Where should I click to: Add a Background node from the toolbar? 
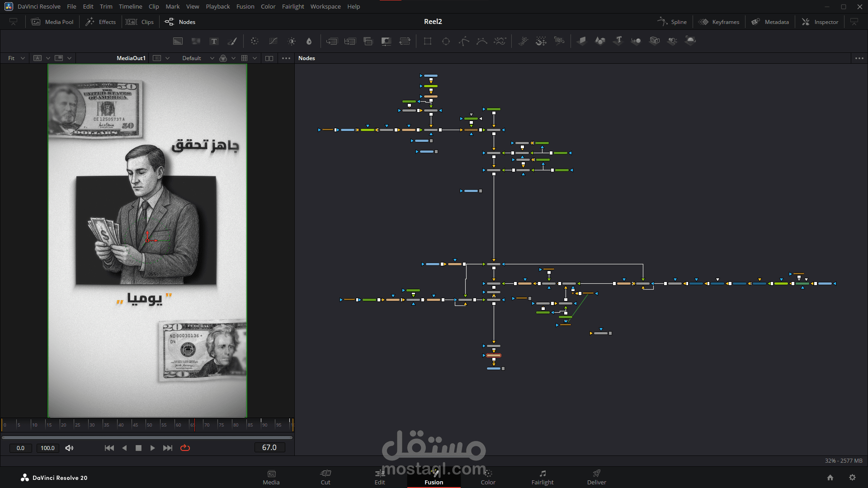178,41
